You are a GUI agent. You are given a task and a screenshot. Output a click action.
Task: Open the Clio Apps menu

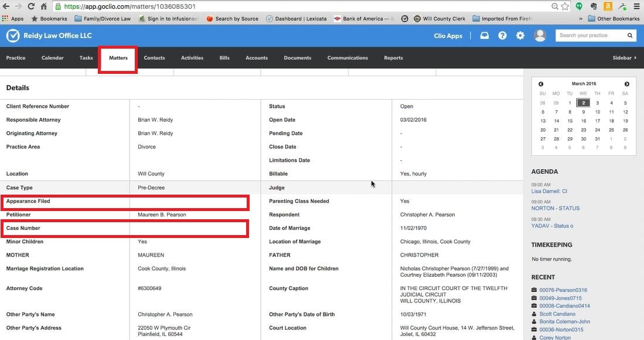[x=447, y=36]
